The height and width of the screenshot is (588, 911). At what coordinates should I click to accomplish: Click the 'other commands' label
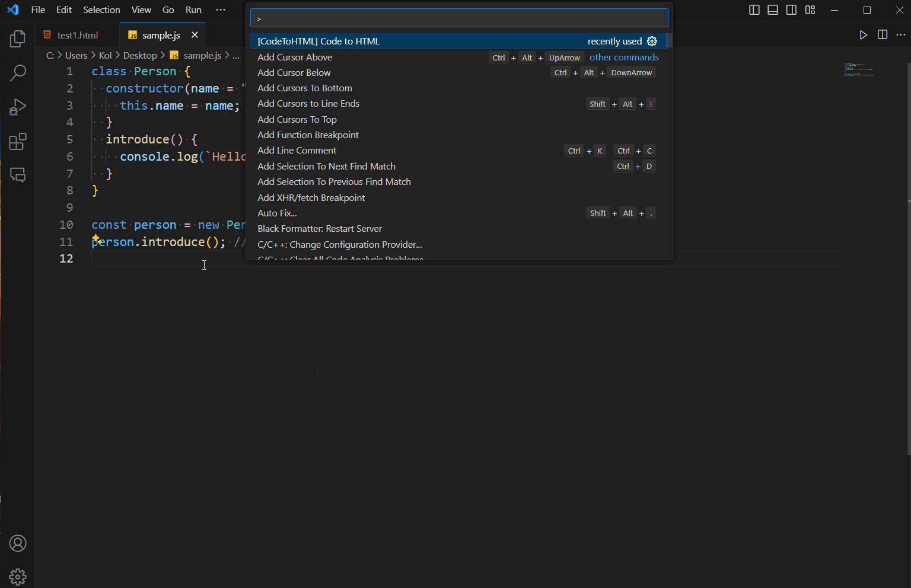624,57
